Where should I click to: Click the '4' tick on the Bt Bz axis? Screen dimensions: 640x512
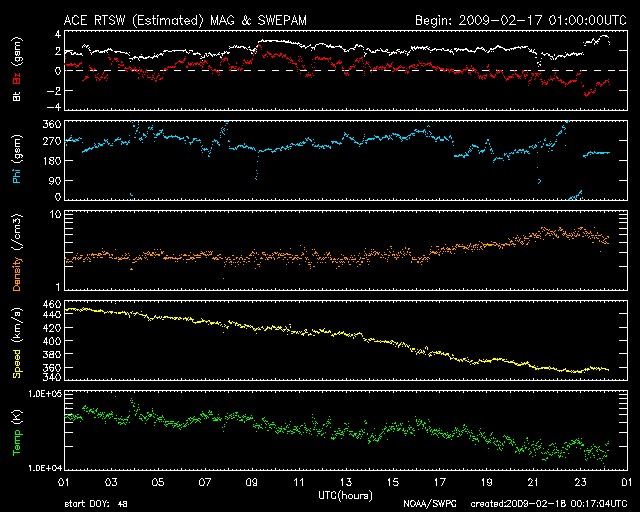[58, 34]
